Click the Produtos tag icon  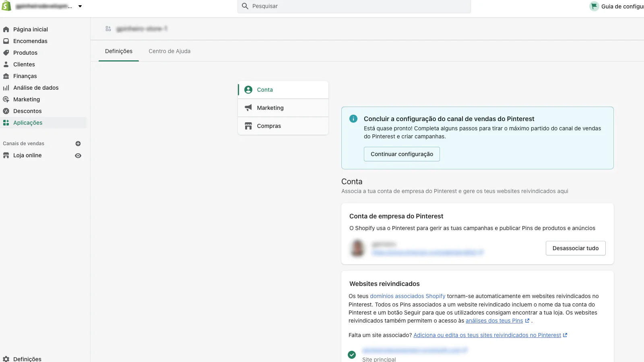coord(6,53)
